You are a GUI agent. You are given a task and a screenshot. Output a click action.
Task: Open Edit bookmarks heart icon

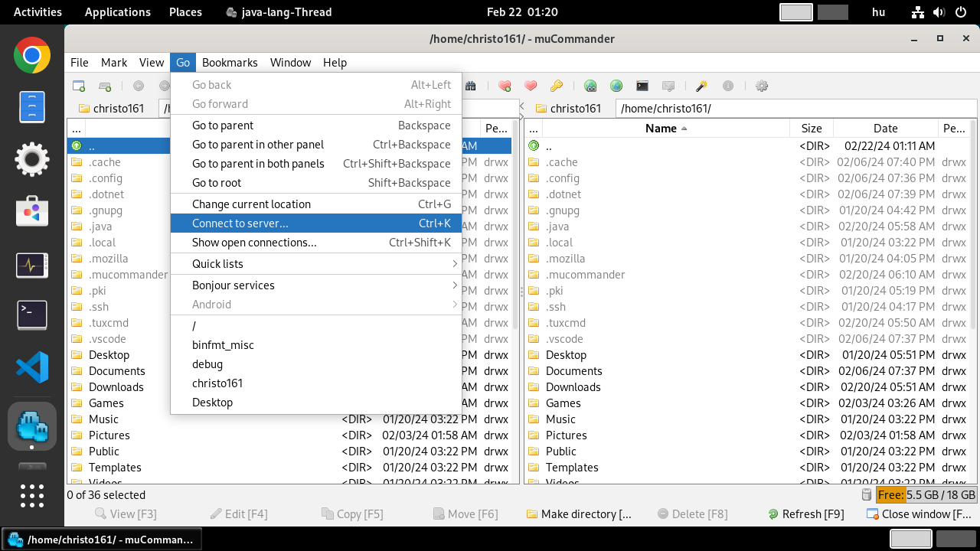pos(531,86)
